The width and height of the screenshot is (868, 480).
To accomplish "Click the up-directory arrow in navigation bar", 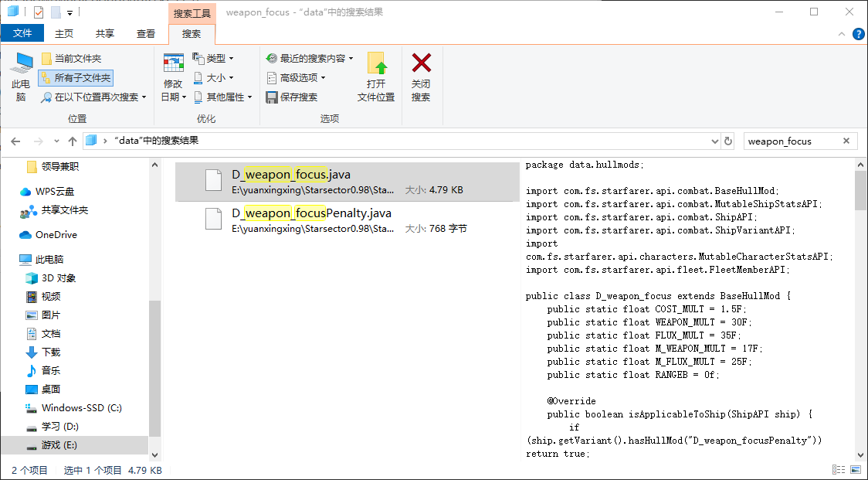I will pos(73,141).
